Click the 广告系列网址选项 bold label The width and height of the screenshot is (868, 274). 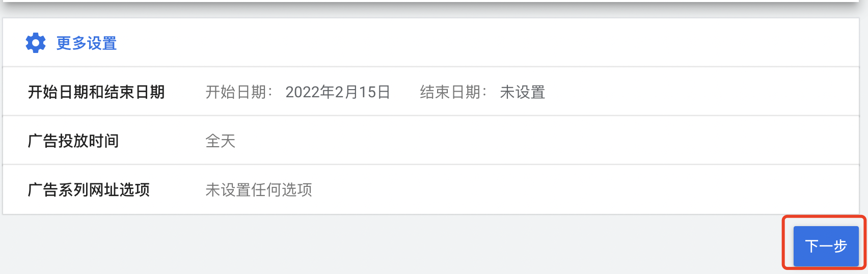click(x=89, y=190)
